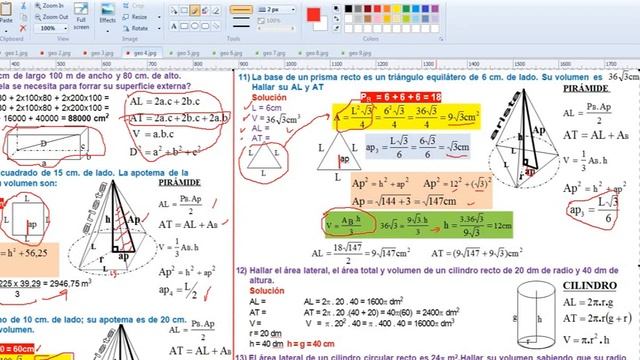640x360 pixels.
Task: Select the highlighted pencil drawing tool
Action: pyautogui.click(x=195, y=10)
